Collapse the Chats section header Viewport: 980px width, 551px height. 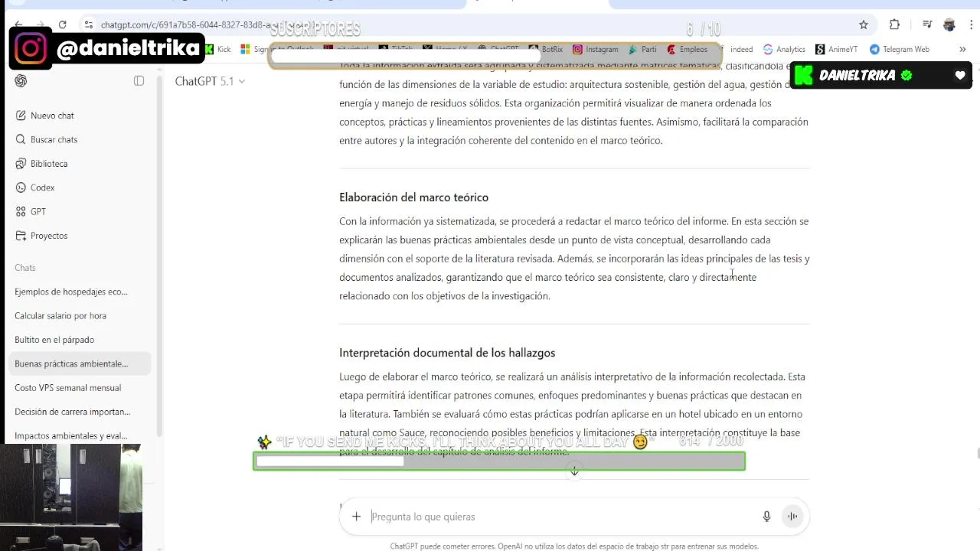click(25, 268)
